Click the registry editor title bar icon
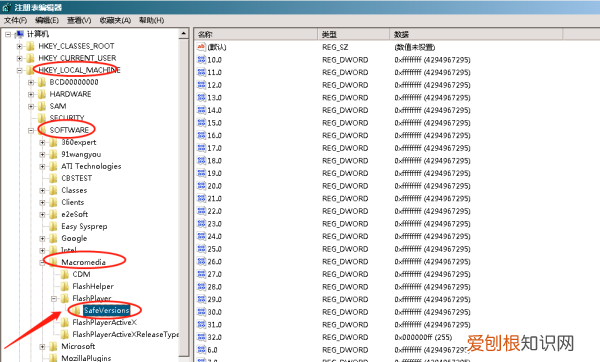This screenshot has width=600, height=362. (7, 7)
